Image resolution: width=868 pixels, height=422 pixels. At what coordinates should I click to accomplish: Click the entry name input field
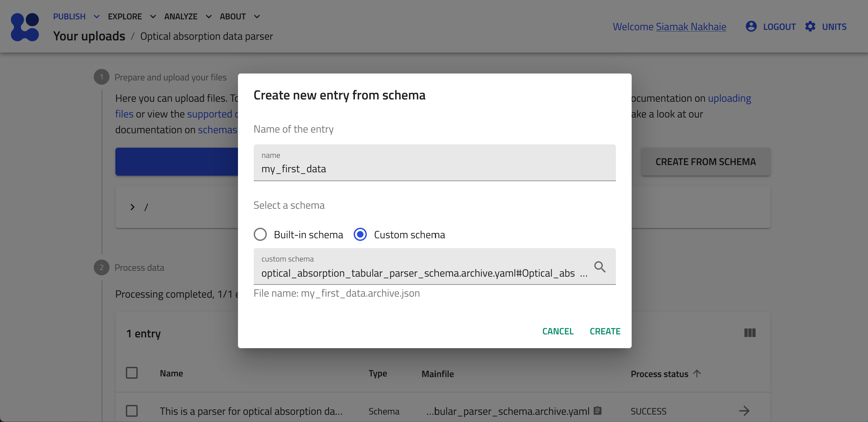click(x=434, y=168)
